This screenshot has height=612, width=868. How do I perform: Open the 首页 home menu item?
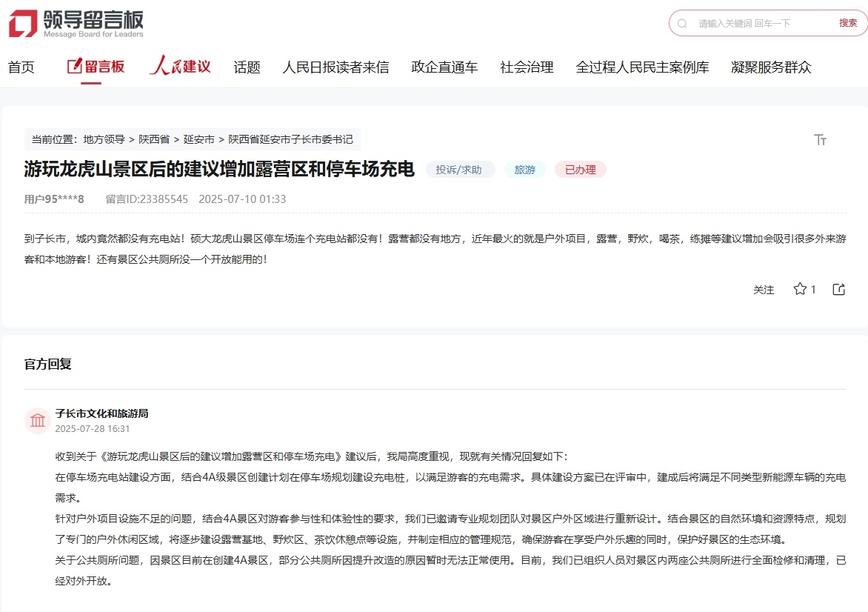pos(21,67)
